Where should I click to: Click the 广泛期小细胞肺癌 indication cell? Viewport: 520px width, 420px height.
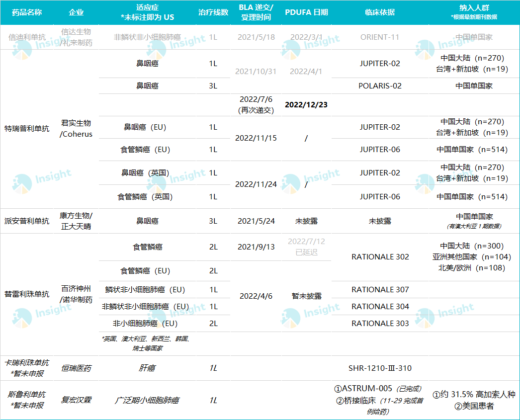(x=147, y=400)
